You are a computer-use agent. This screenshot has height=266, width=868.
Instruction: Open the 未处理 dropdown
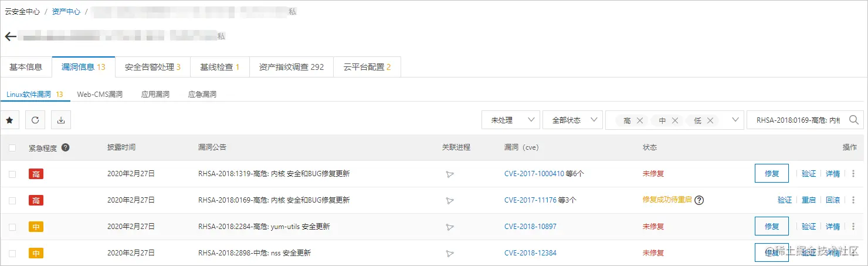511,120
